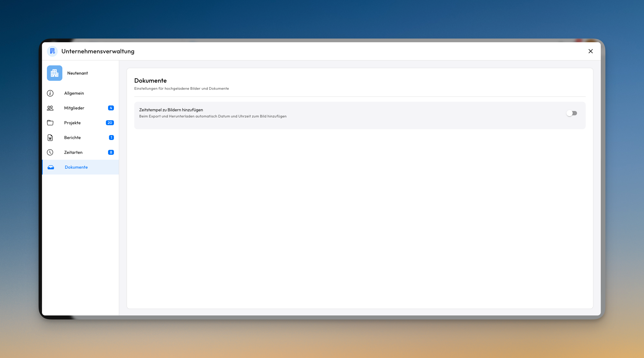The width and height of the screenshot is (644, 358).
Task: Select the clock icon for Zeitarten
Action: [x=50, y=152]
